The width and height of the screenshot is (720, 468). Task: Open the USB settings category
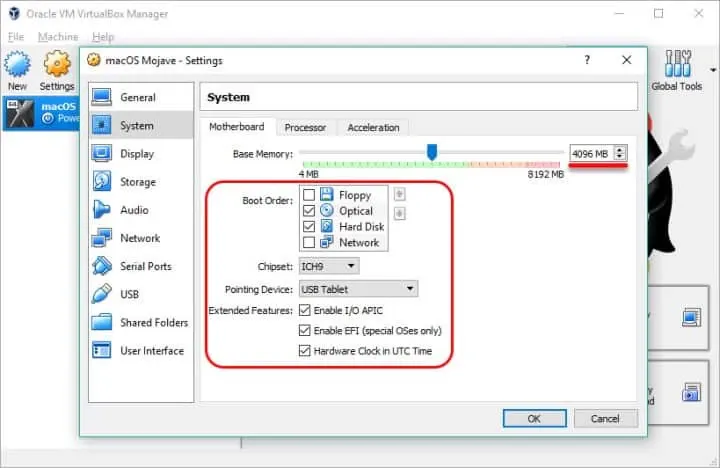tap(141, 294)
